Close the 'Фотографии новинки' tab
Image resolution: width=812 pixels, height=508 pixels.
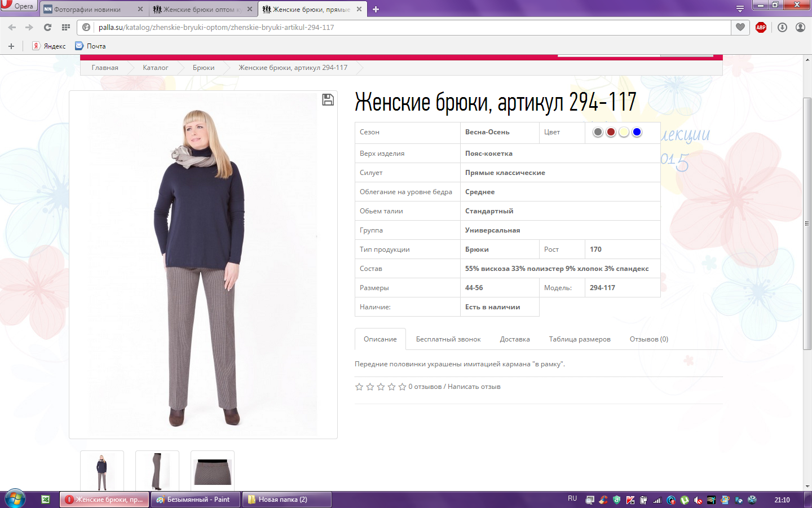click(x=140, y=9)
